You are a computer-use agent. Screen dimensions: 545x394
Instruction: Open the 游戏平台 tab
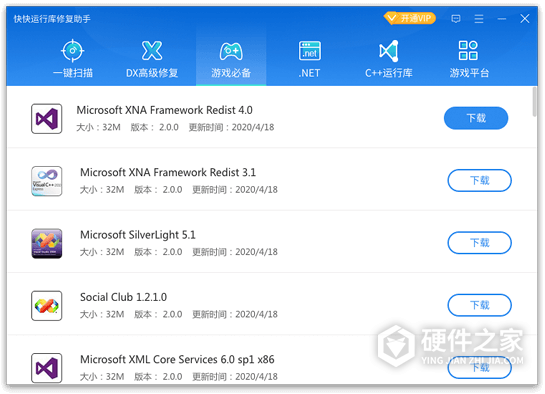point(469,58)
